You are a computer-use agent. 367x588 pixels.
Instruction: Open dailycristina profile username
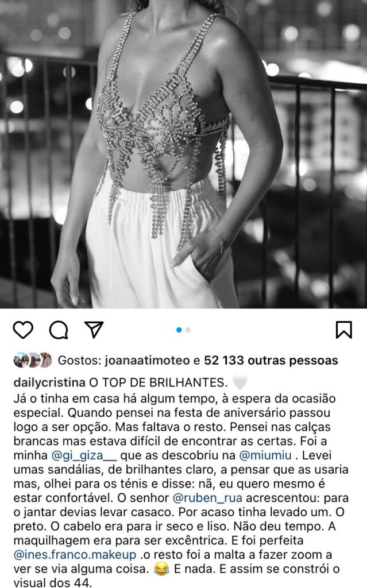pyautogui.click(x=49, y=382)
